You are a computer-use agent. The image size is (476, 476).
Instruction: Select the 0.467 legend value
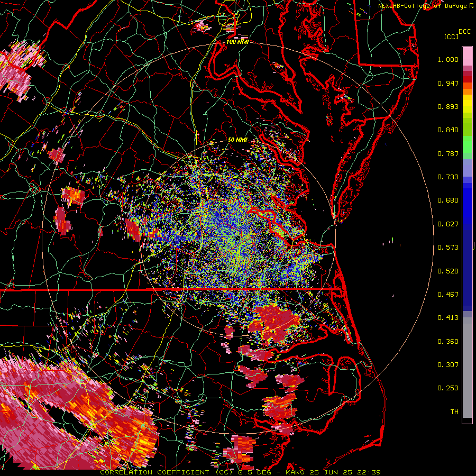pos(448,295)
